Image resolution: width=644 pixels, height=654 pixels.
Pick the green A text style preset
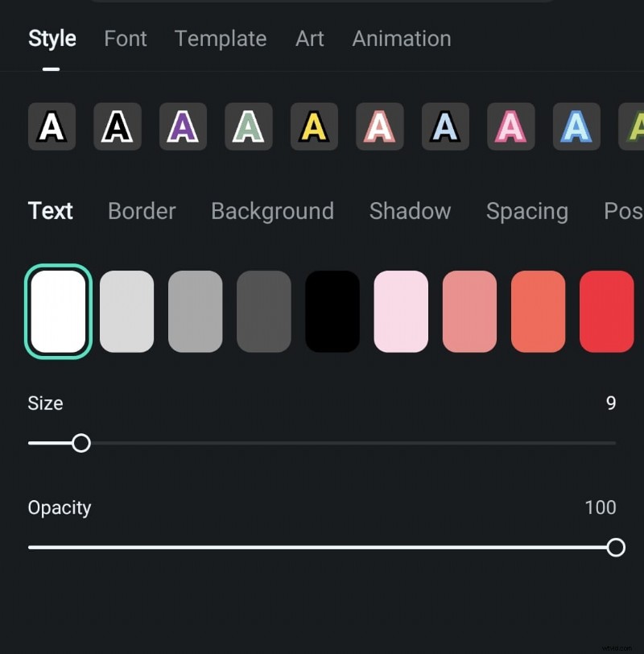(x=248, y=126)
